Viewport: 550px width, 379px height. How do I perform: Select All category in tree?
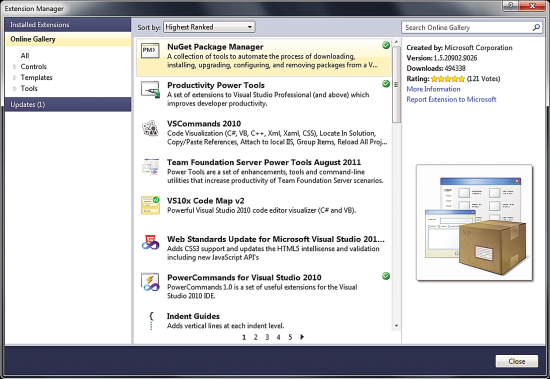coord(25,55)
